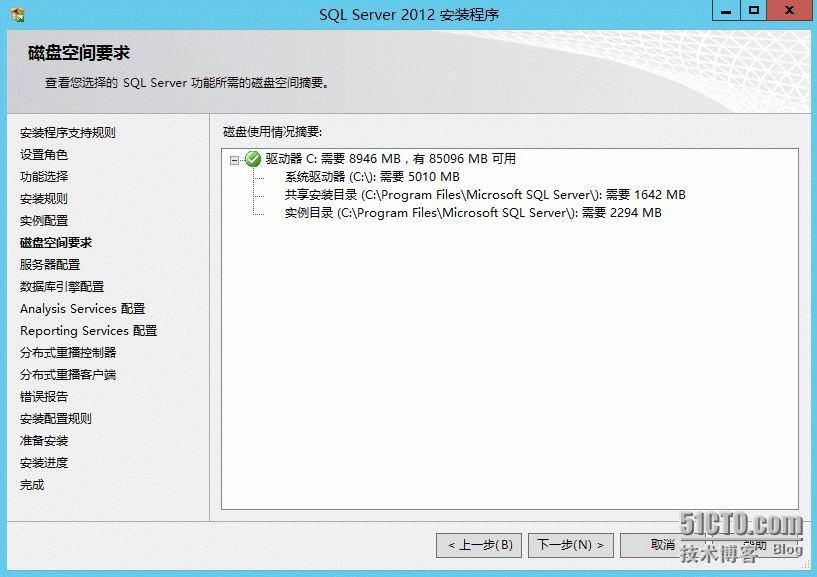Screen dimensions: 817x577
Task: Close the SQL Server 2012 setup window
Action: tap(789, 10)
